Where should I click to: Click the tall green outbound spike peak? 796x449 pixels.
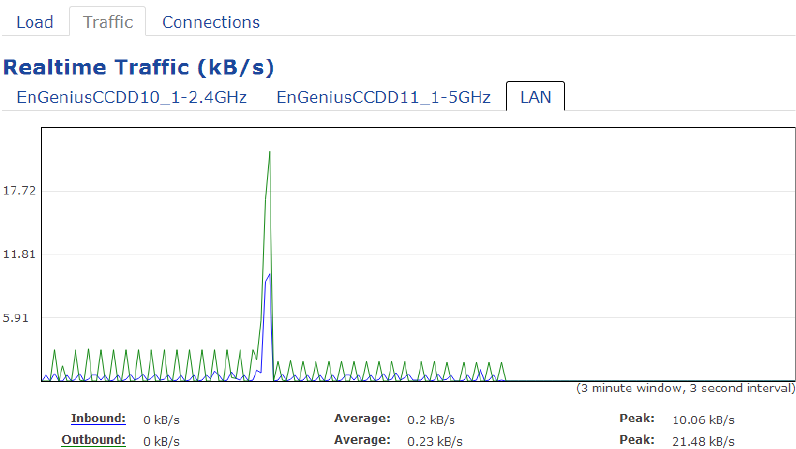[x=270, y=152]
